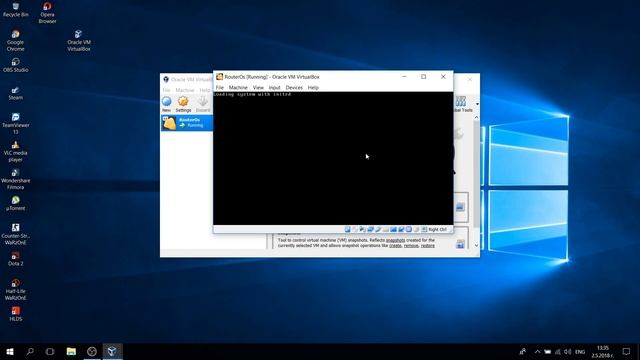640x360 pixels.
Task: Switch to OBS Studio on taskbar
Action: click(92, 351)
